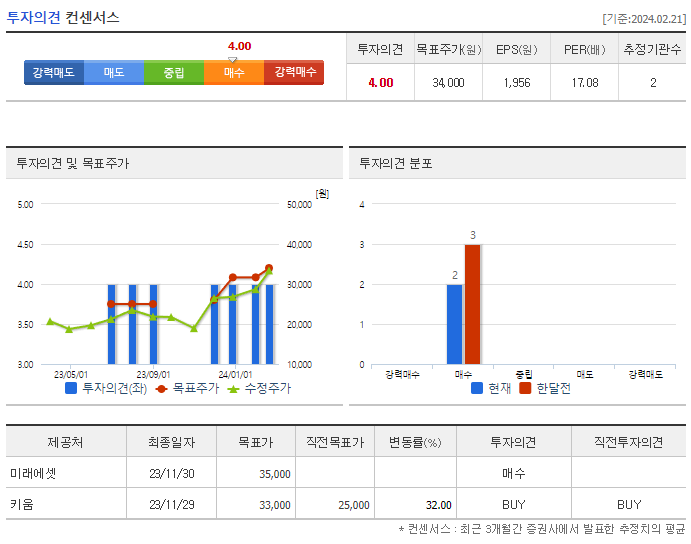Viewport: 691px width, 544px height.
Task: Click the 1,956 EPS value
Action: coord(517,82)
